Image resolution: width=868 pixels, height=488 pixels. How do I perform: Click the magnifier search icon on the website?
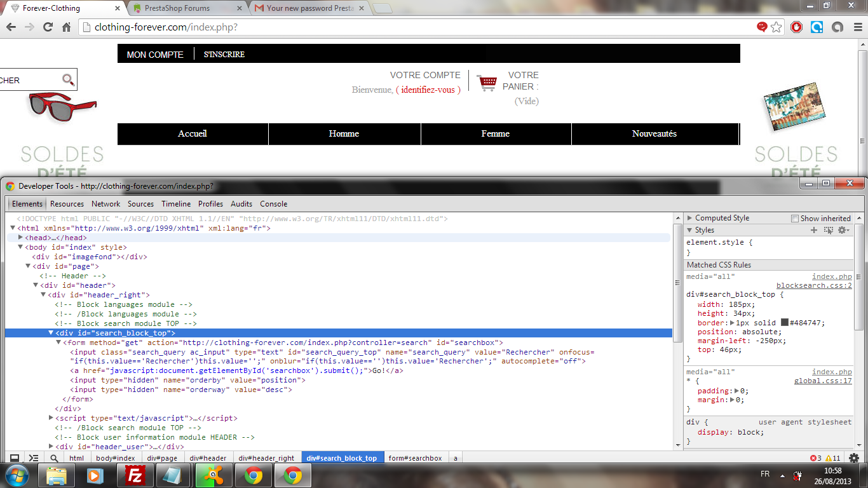[x=68, y=79]
